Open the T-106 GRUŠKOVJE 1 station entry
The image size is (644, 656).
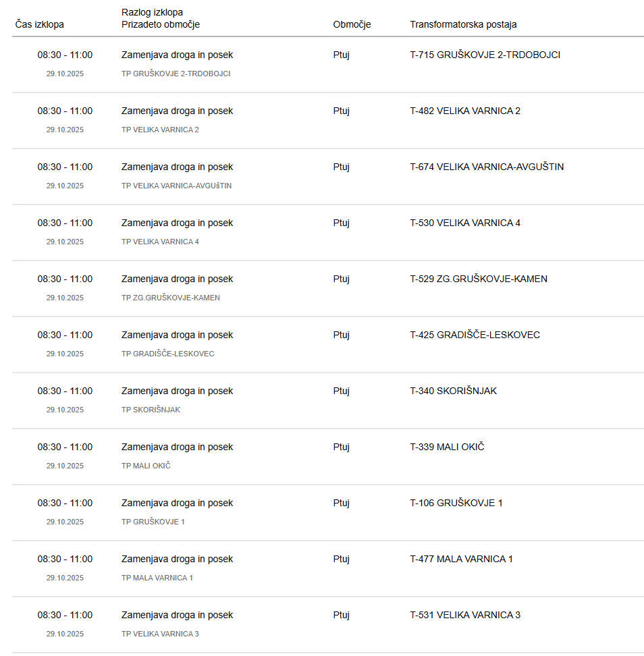pyautogui.click(x=456, y=503)
